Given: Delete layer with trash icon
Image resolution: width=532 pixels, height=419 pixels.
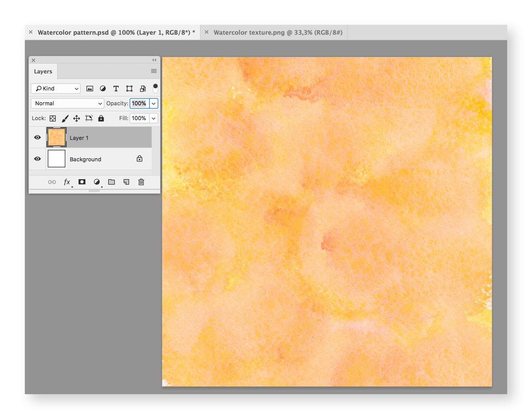Looking at the screenshot, I should pyautogui.click(x=141, y=182).
